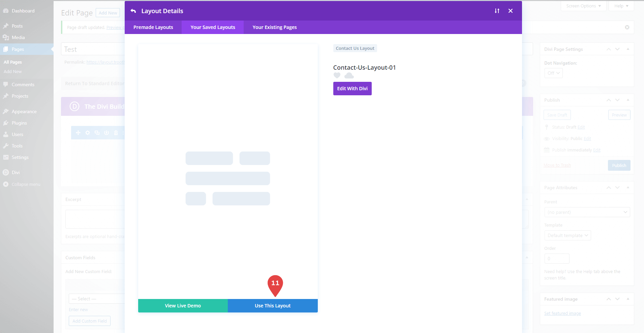Viewport: 644px width, 333px height.
Task: Click the Contact Us Layout category tag
Action: 355,48
